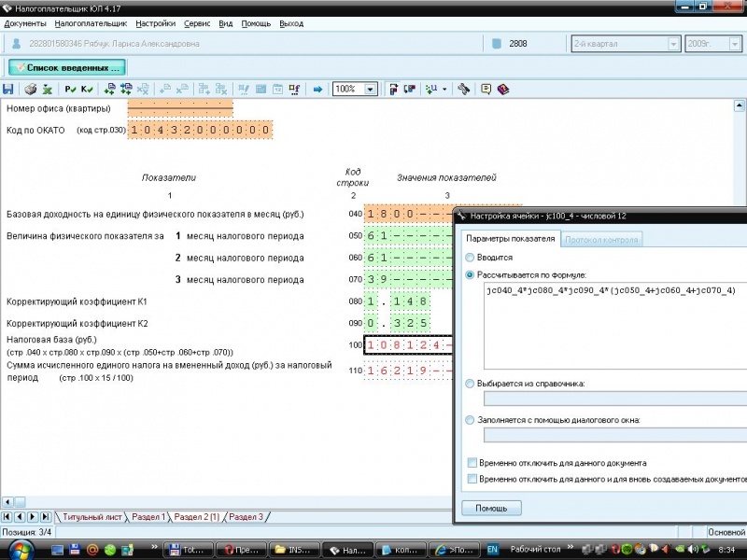This screenshot has width=747, height=560.
Task: Open the 'Документы' menu
Action: coord(25,24)
